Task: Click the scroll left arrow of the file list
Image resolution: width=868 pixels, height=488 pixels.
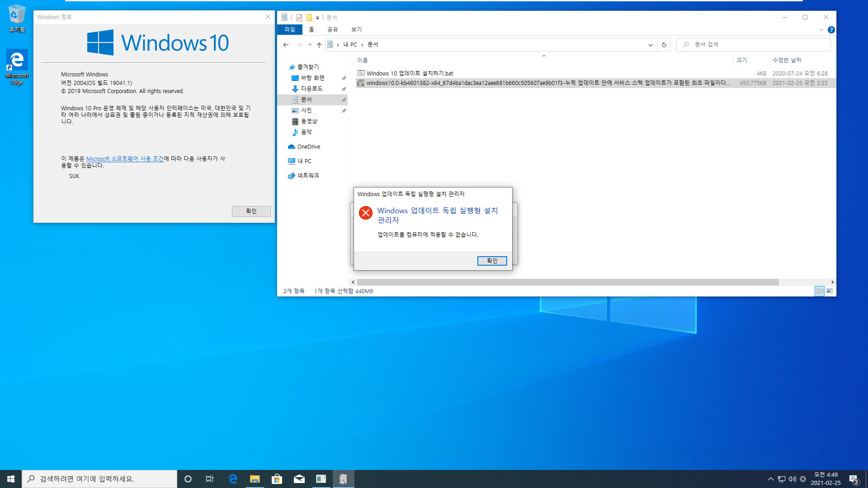Action: pos(353,282)
